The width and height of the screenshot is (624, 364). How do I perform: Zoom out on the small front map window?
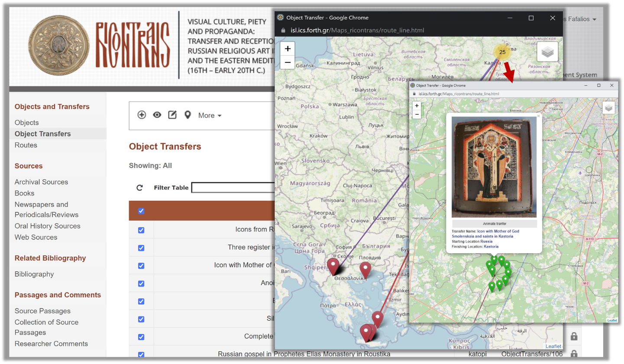pos(417,114)
